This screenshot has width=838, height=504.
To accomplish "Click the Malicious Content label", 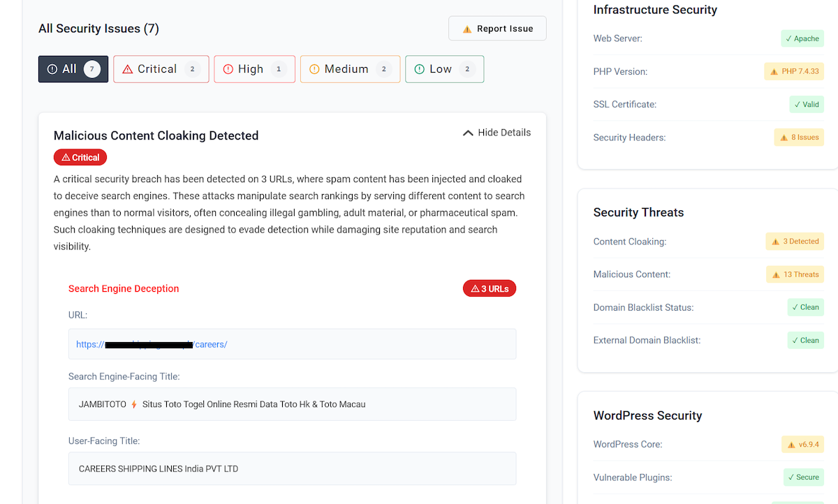I will tap(632, 274).
